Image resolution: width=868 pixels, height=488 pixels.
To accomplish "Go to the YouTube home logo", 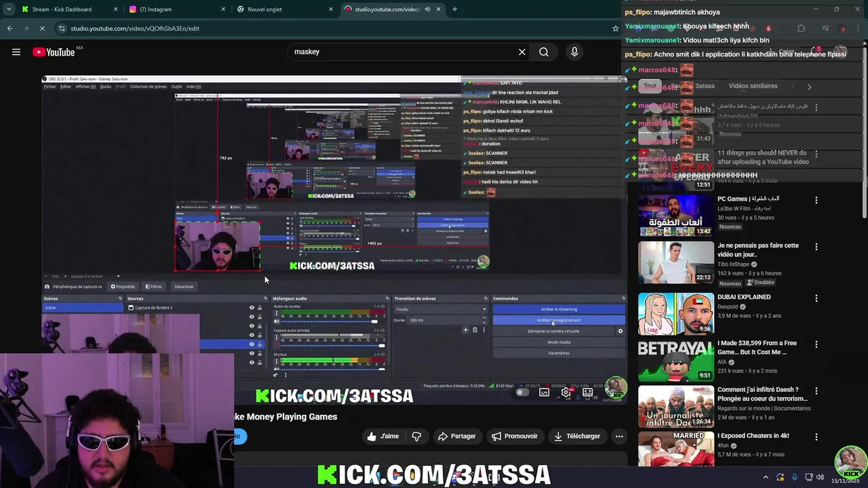I will click(x=54, y=52).
